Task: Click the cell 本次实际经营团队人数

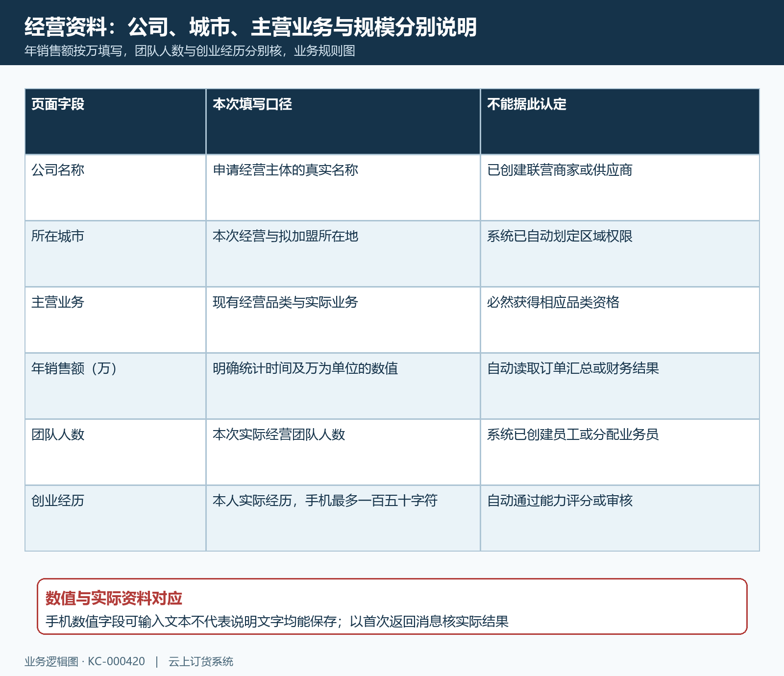Action: (x=343, y=452)
